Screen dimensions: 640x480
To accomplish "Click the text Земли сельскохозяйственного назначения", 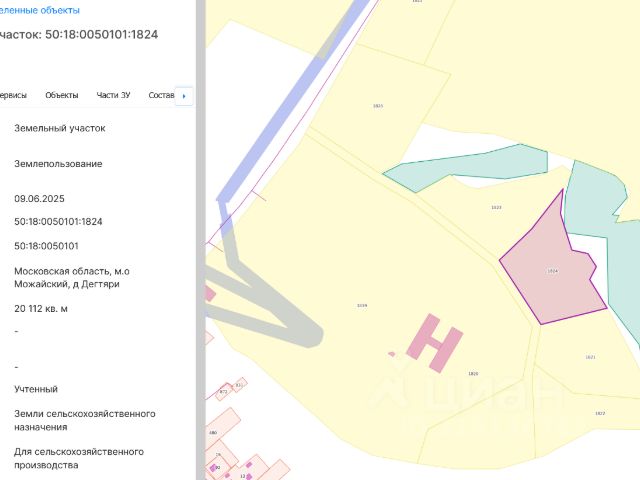I will [85, 420].
